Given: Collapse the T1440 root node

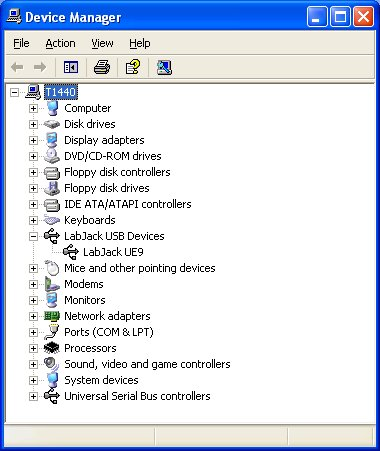Looking at the screenshot, I should tap(14, 92).
